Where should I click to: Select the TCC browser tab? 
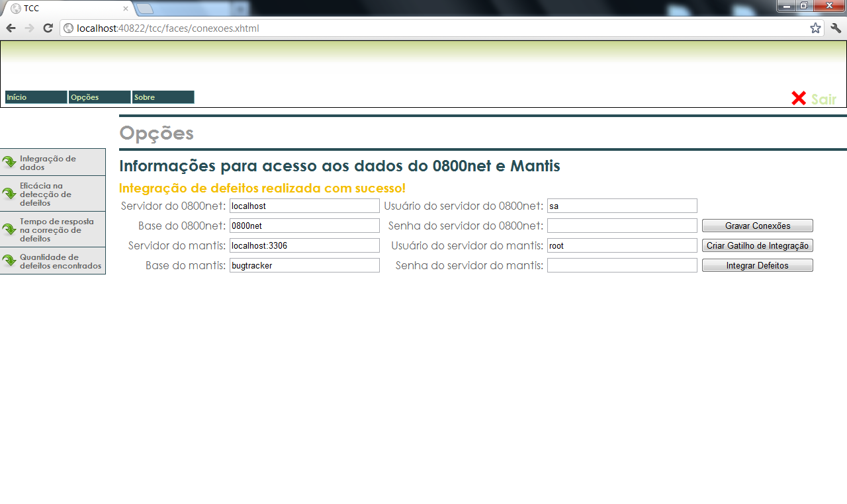[67, 9]
